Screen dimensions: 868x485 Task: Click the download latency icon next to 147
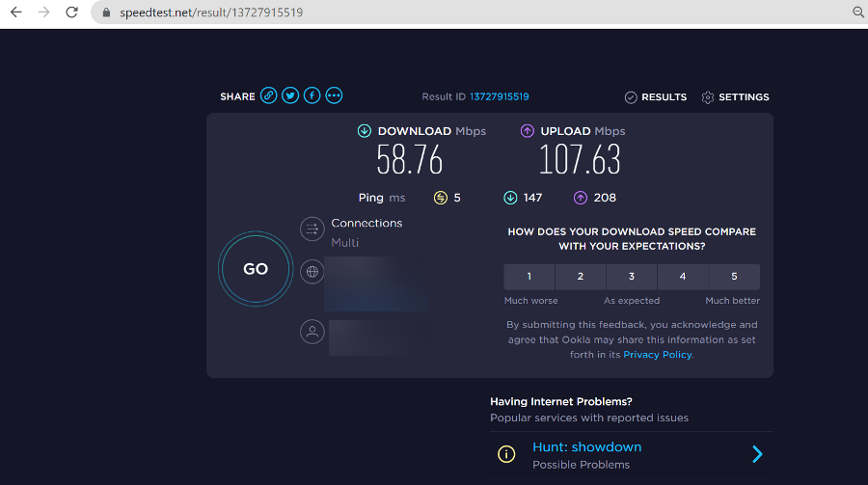click(x=510, y=198)
